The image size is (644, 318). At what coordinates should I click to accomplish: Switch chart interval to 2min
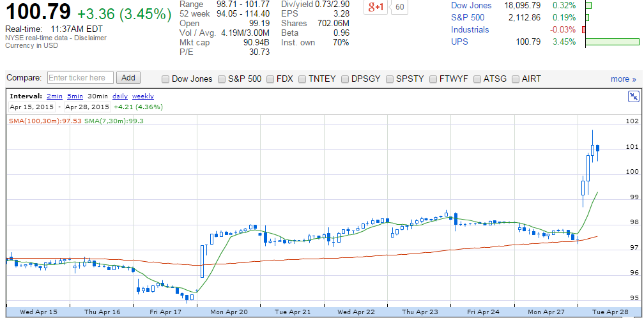[x=55, y=96]
